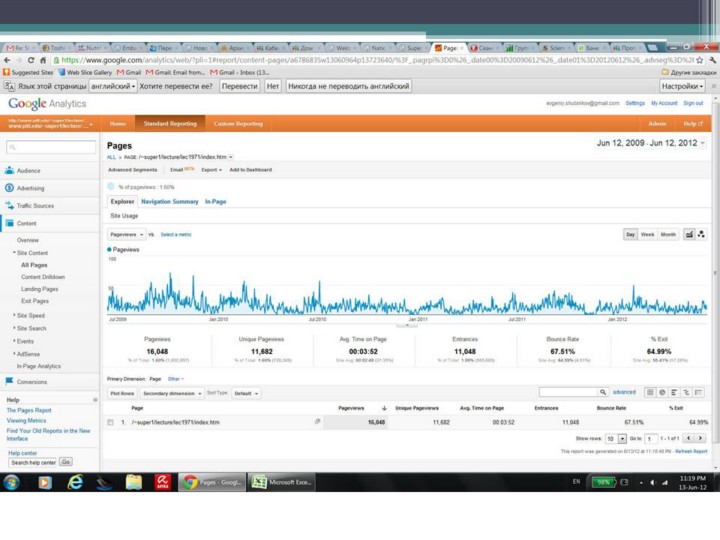Click the Refresh Report link
The height and width of the screenshot is (540, 720).
690,451
